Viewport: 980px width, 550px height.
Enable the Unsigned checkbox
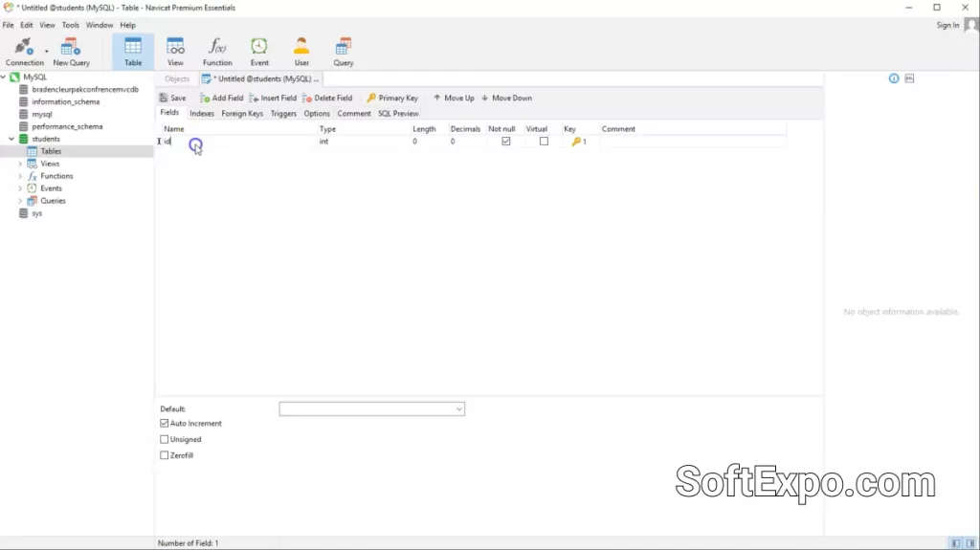point(165,439)
